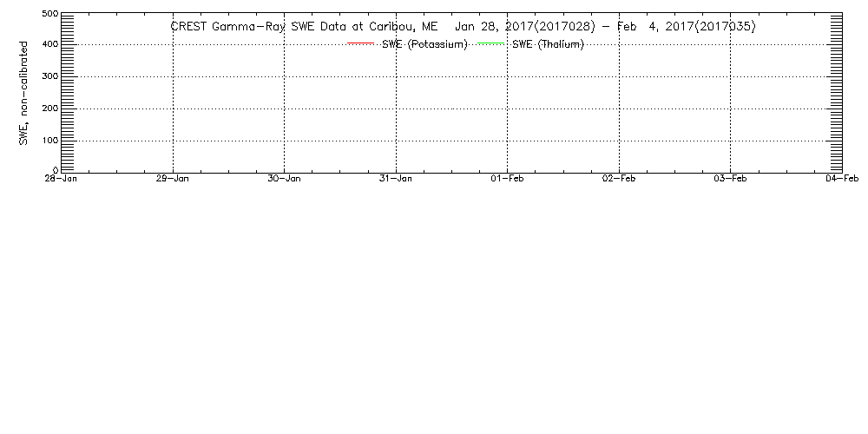The height and width of the screenshot is (434, 868).
Task: Click the 03-Feb axis label
Action: (x=730, y=178)
